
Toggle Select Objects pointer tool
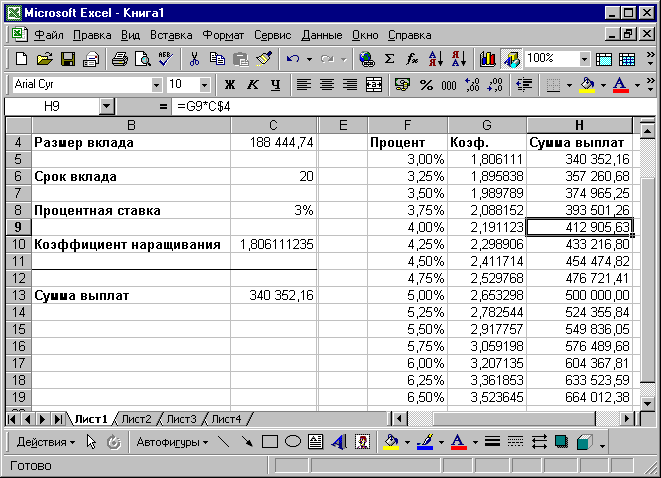point(91,442)
